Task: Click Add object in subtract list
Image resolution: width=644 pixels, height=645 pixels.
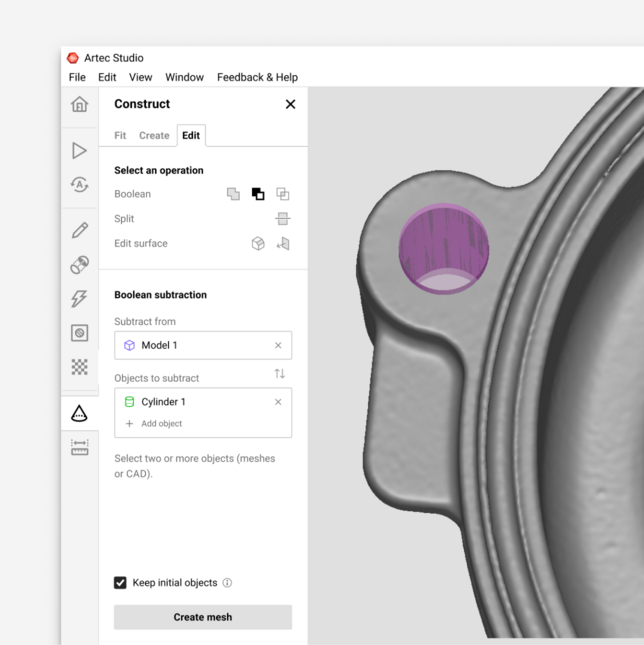Action: click(160, 424)
